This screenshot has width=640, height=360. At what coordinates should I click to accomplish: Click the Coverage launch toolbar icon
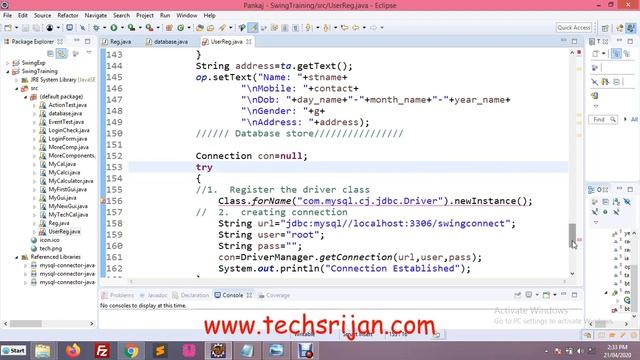131,28
